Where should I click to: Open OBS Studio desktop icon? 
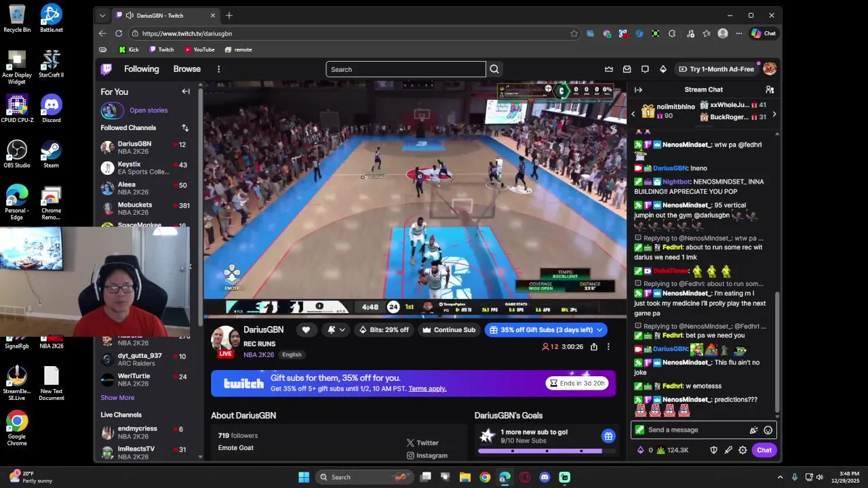tap(17, 154)
